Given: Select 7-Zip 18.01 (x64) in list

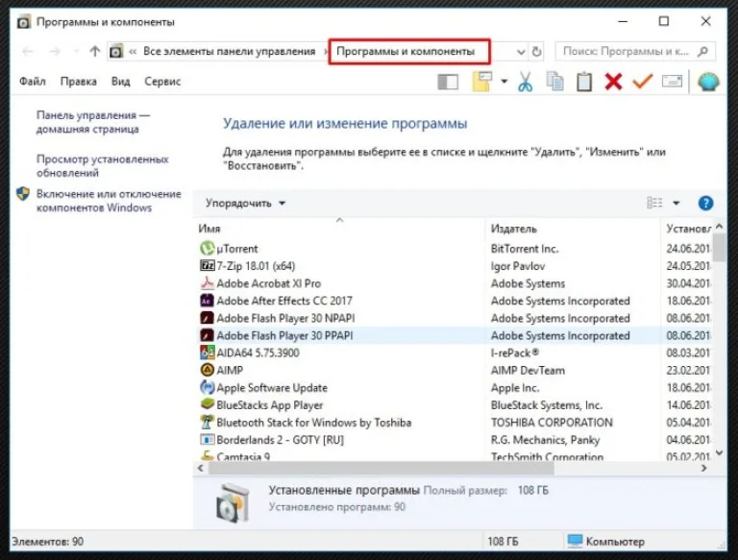Looking at the screenshot, I should [455, 266].
